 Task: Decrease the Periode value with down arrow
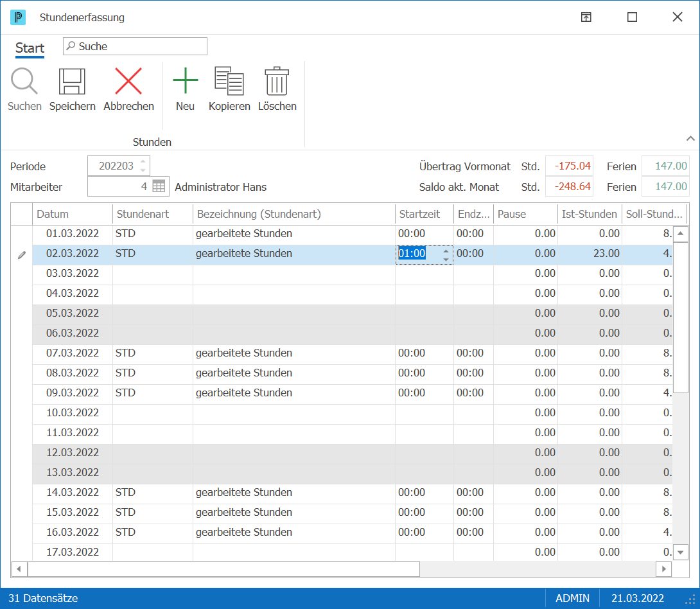[x=143, y=170]
